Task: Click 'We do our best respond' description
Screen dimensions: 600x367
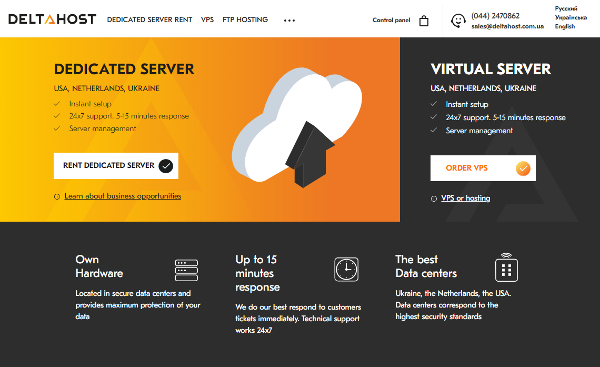Action: [x=298, y=318]
